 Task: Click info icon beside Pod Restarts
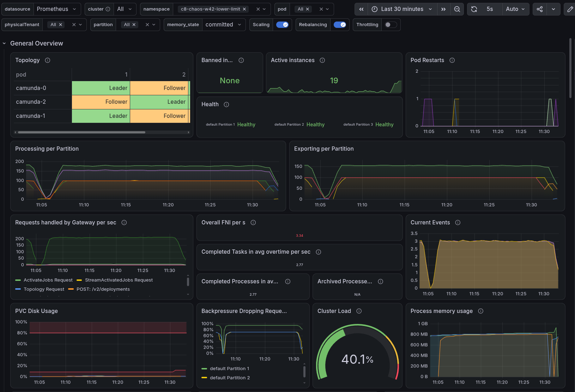pyautogui.click(x=452, y=60)
